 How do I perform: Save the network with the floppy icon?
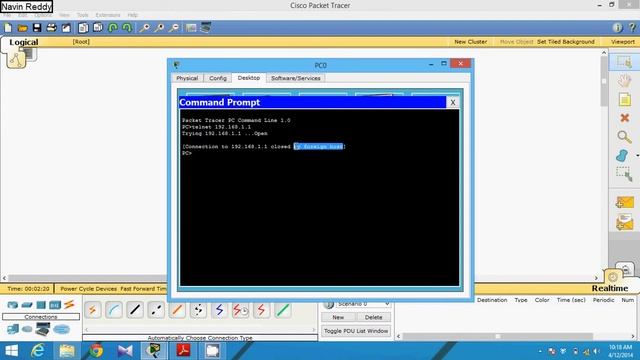[x=37, y=28]
